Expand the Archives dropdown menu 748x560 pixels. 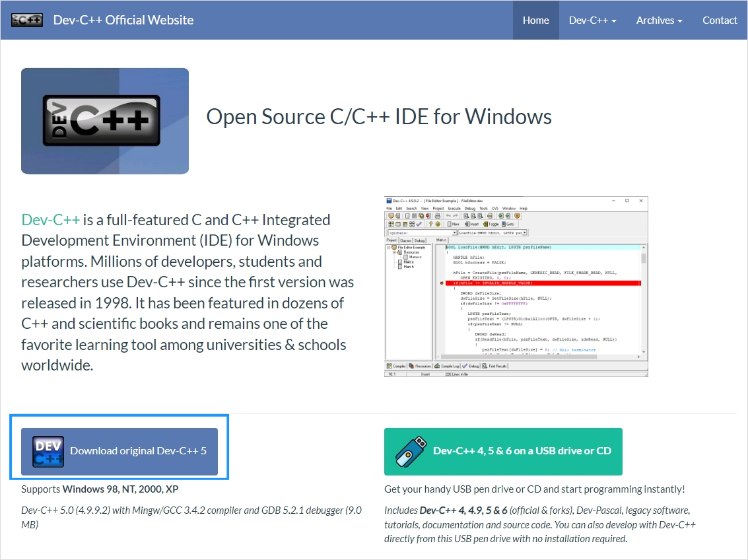point(660,20)
